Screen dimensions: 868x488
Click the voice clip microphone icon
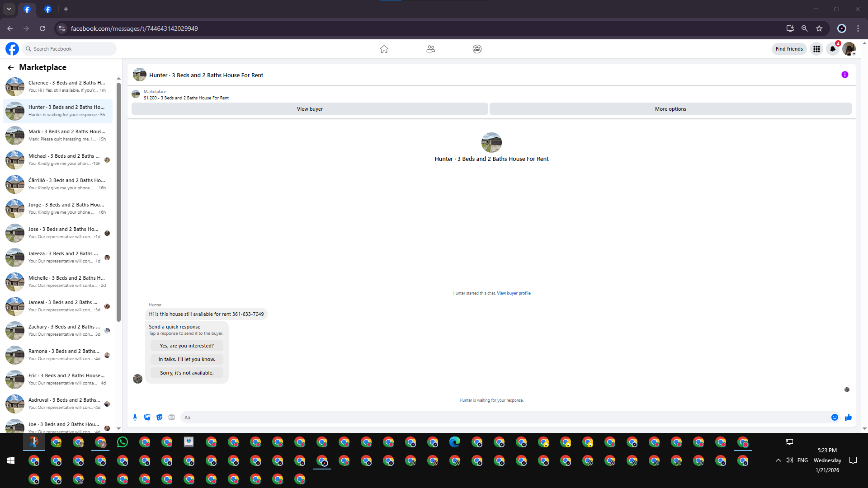[x=135, y=418]
